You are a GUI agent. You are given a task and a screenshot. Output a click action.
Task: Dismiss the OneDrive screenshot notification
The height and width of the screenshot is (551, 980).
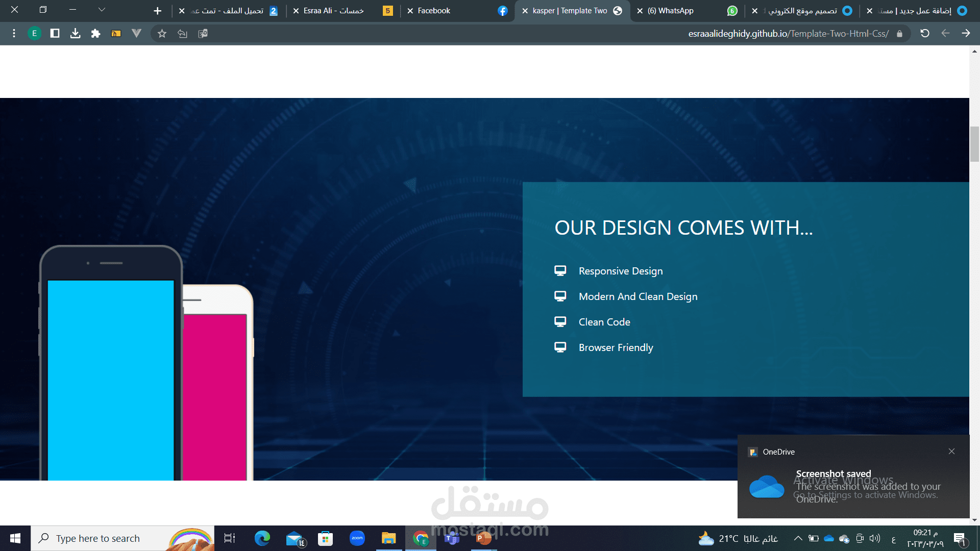(951, 452)
